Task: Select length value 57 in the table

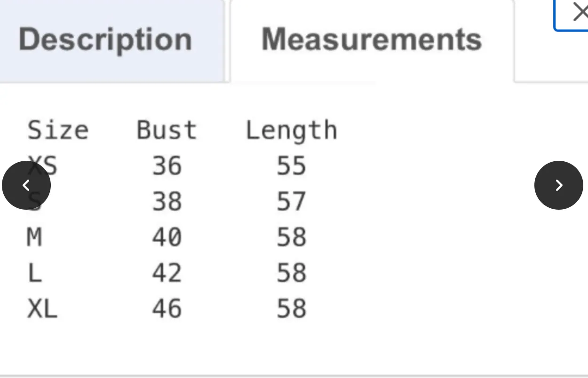Action: pyautogui.click(x=292, y=202)
